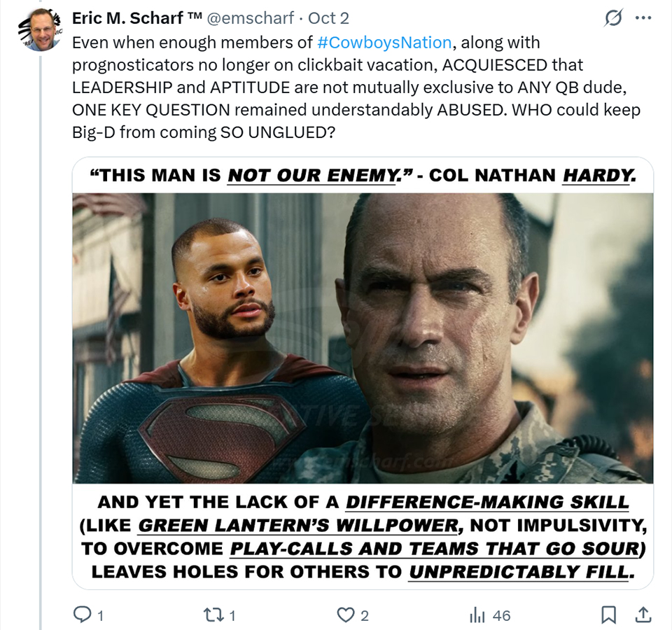The image size is (672, 630).
Task: Like the post with the heart icon
Action: 346,615
